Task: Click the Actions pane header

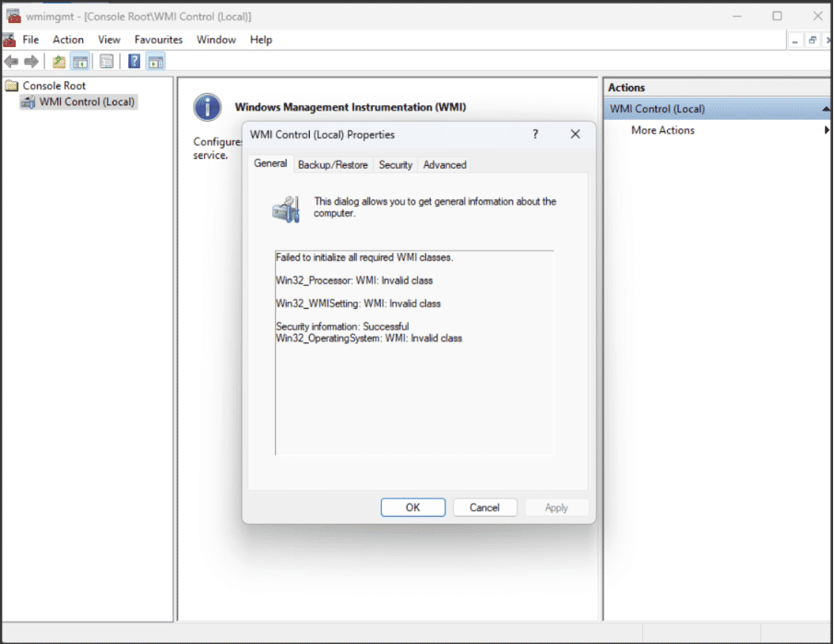Action: [717, 88]
